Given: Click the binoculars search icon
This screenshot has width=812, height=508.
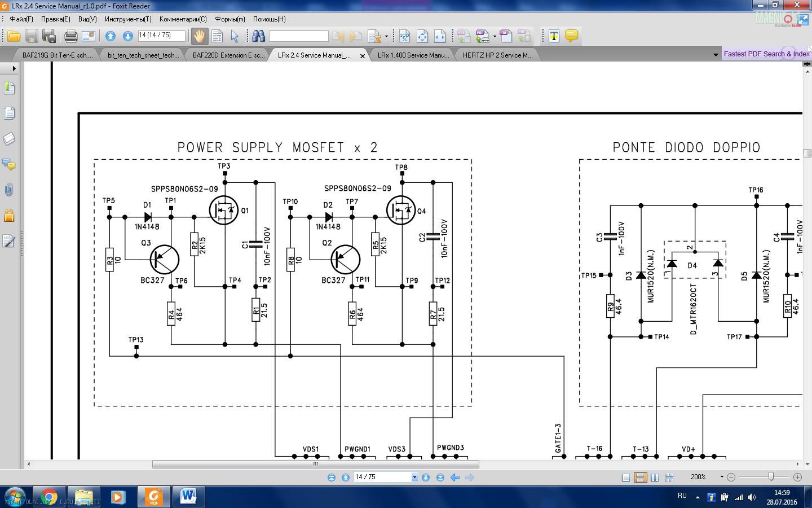Looking at the screenshot, I should (259, 36).
